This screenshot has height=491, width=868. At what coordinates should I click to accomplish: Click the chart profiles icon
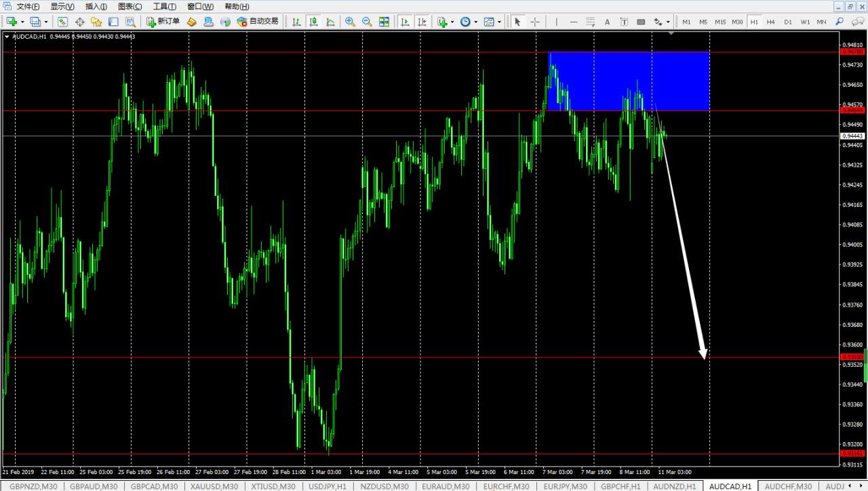tap(35, 22)
